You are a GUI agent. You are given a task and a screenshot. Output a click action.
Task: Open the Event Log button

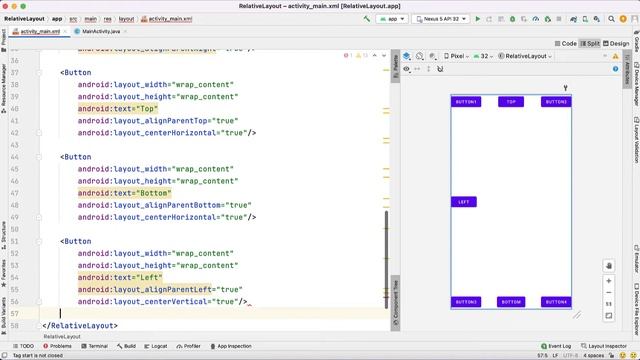coord(556,346)
